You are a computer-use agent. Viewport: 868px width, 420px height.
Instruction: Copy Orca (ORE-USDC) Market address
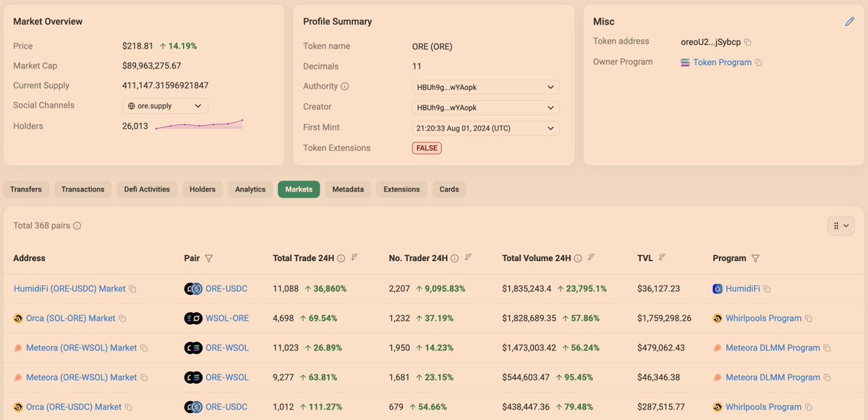tap(129, 408)
